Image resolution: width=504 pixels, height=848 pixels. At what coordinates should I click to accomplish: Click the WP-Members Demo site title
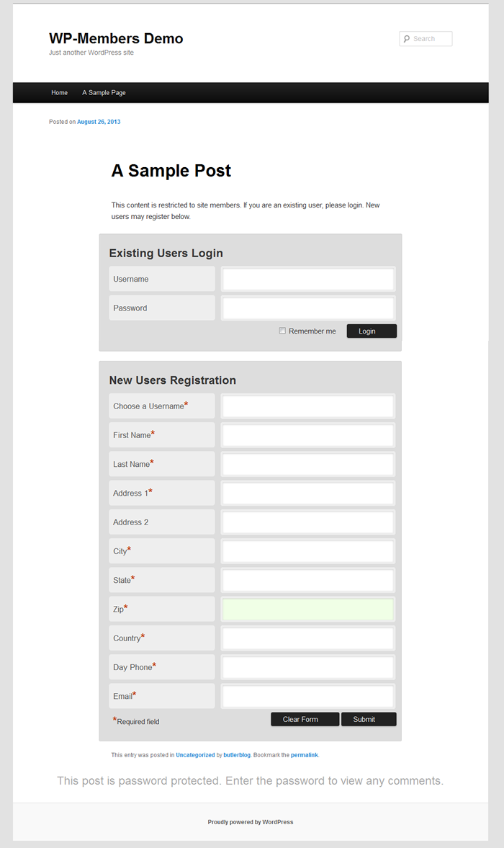click(116, 38)
